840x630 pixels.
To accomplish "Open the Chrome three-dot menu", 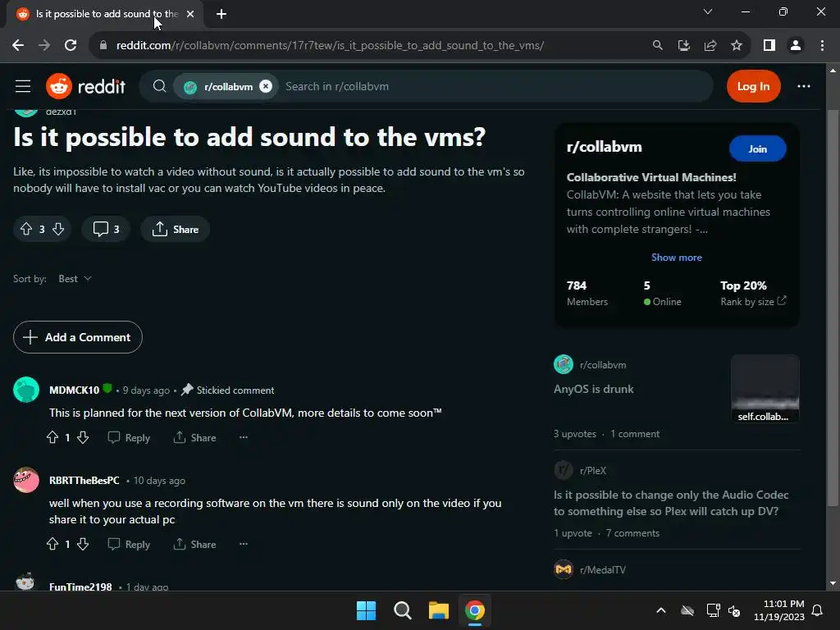I will (x=822, y=46).
